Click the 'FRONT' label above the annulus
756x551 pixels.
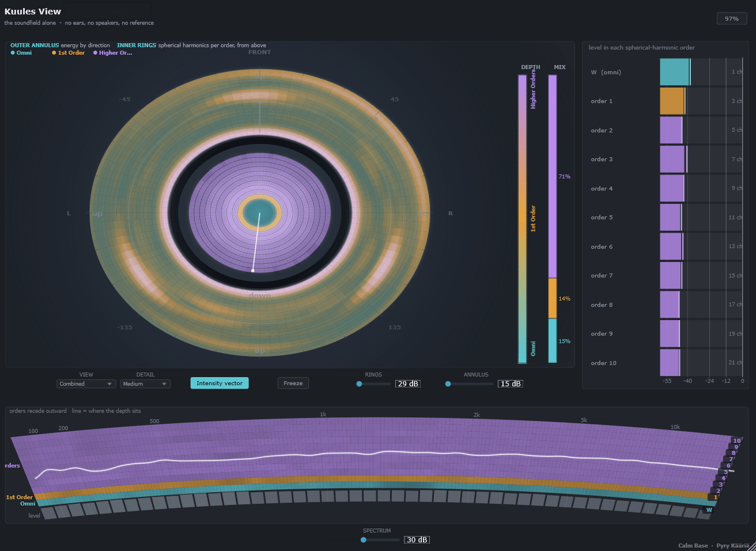(259, 52)
